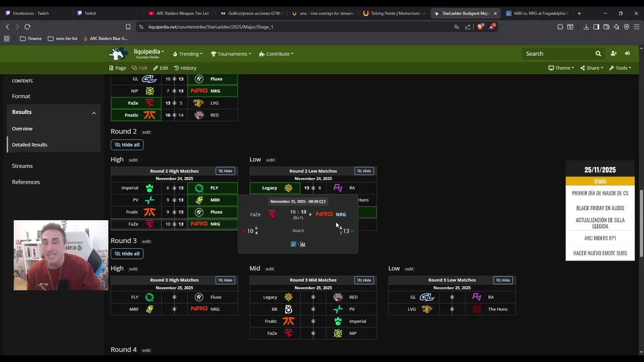
Task: Go to Overview in sidebar
Action: (x=22, y=129)
